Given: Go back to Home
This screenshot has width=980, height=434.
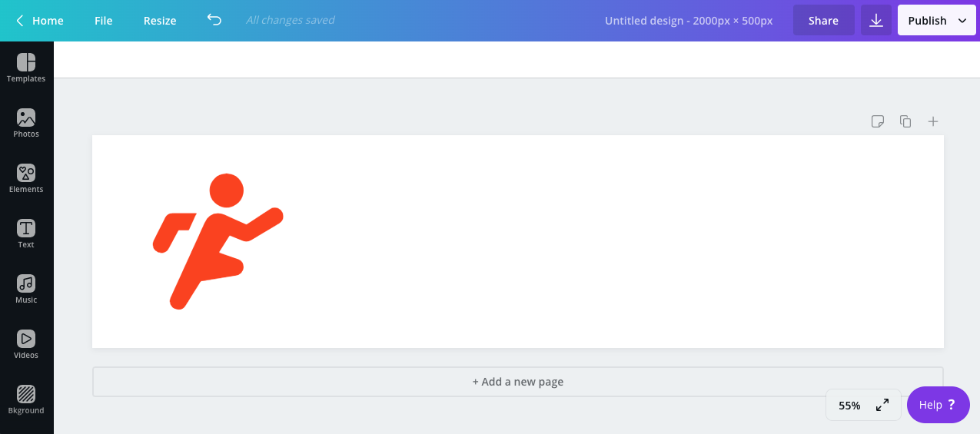Looking at the screenshot, I should [39, 21].
